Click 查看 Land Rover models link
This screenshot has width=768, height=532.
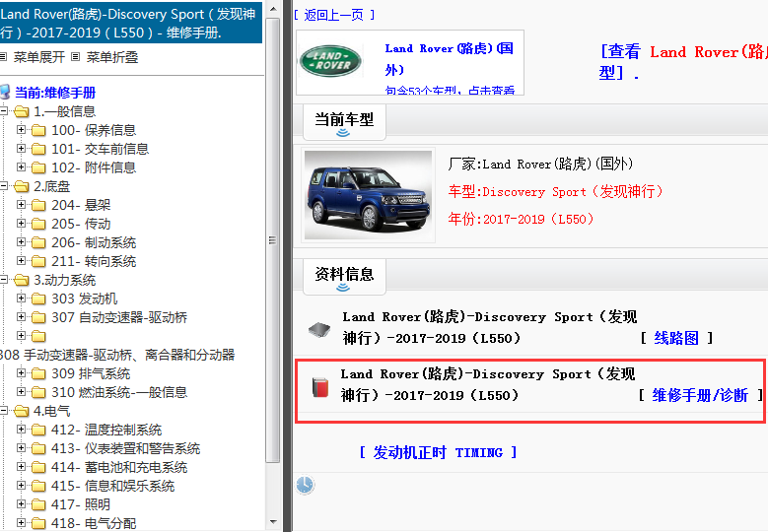(683, 62)
